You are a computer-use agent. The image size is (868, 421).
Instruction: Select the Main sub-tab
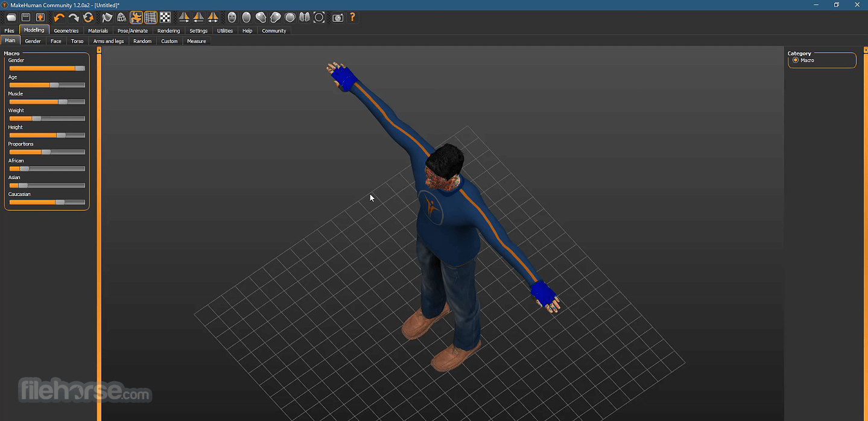pyautogui.click(x=10, y=40)
